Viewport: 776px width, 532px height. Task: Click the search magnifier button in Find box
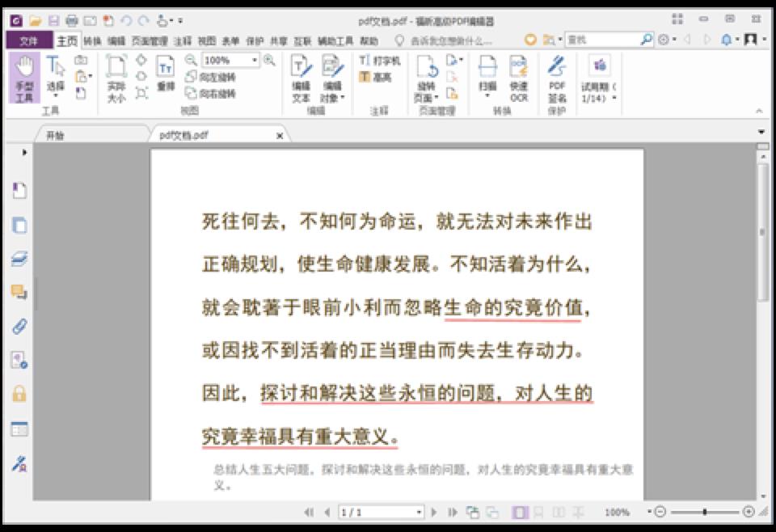point(646,40)
